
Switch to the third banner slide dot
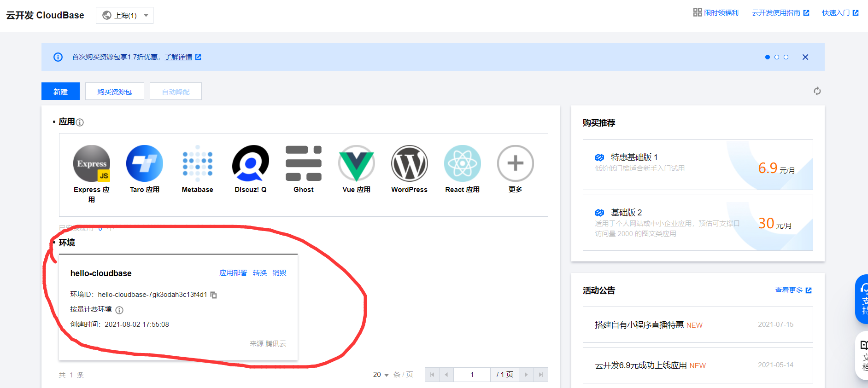pos(786,57)
